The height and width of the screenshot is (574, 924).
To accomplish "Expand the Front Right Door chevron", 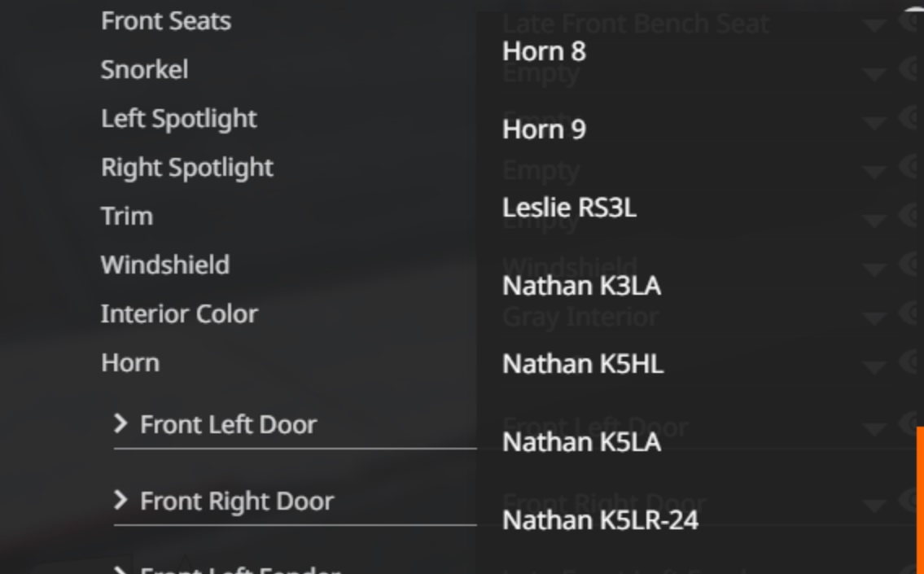I will point(121,500).
